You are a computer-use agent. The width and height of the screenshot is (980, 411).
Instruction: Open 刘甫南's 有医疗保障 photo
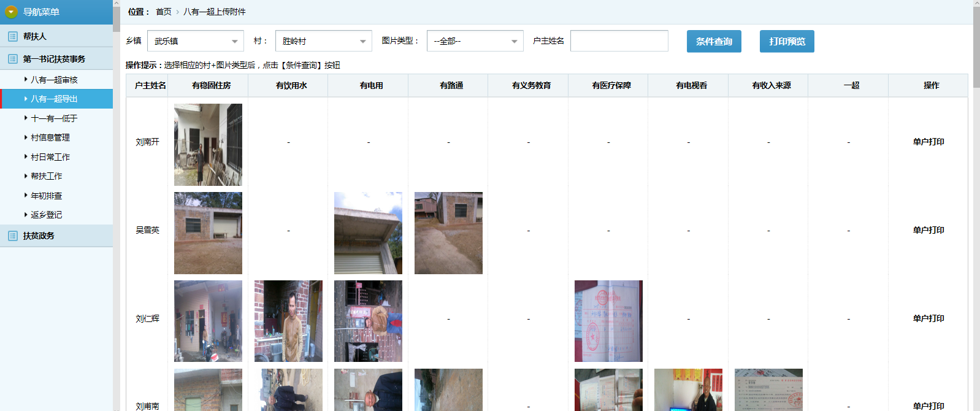click(x=608, y=390)
